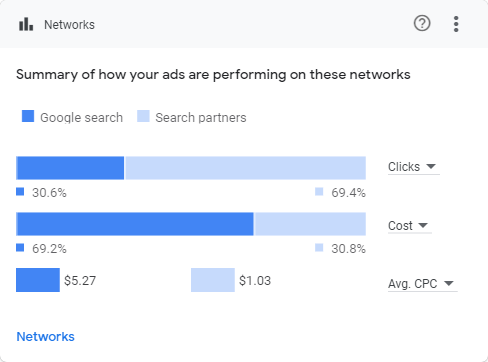Viewport: 488px width, 362px height.
Task: Click the small blue marker beside 30.6%
Action: 20,192
